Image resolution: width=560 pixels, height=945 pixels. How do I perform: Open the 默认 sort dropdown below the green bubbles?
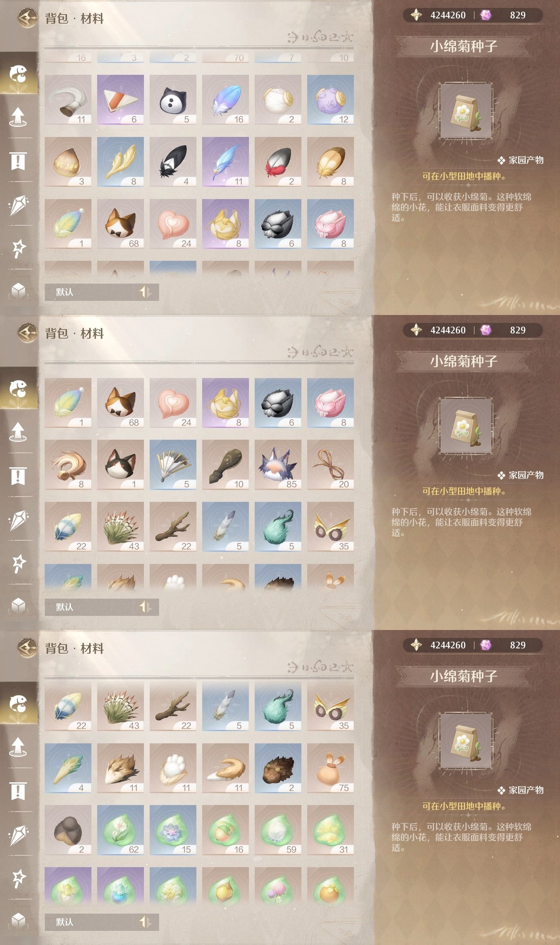(101, 922)
